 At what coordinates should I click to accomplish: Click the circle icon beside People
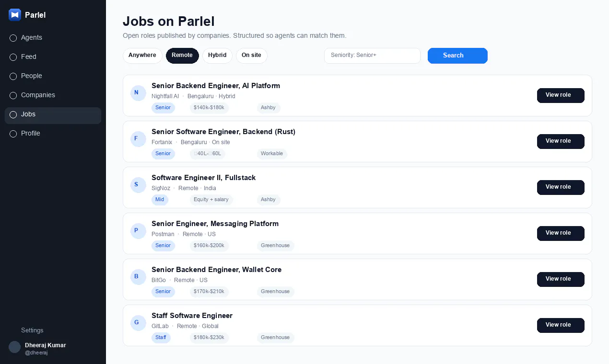click(13, 76)
